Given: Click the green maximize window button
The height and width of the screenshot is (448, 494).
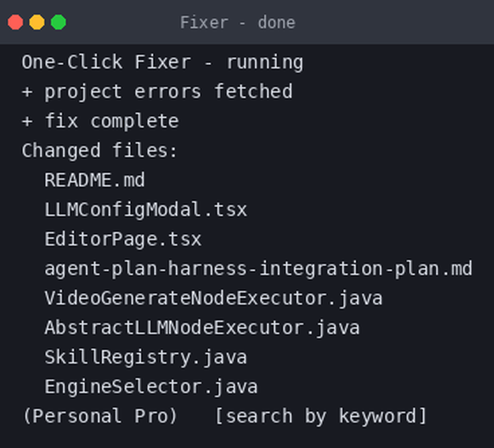Looking at the screenshot, I should click(x=58, y=22).
